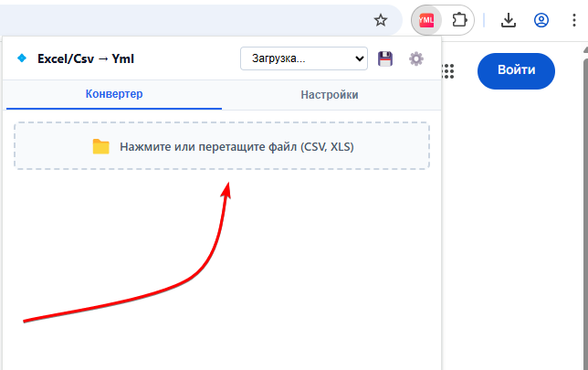Open the browser Downloads icon
Image resolution: width=588 pixels, height=370 pixels.
(x=509, y=19)
